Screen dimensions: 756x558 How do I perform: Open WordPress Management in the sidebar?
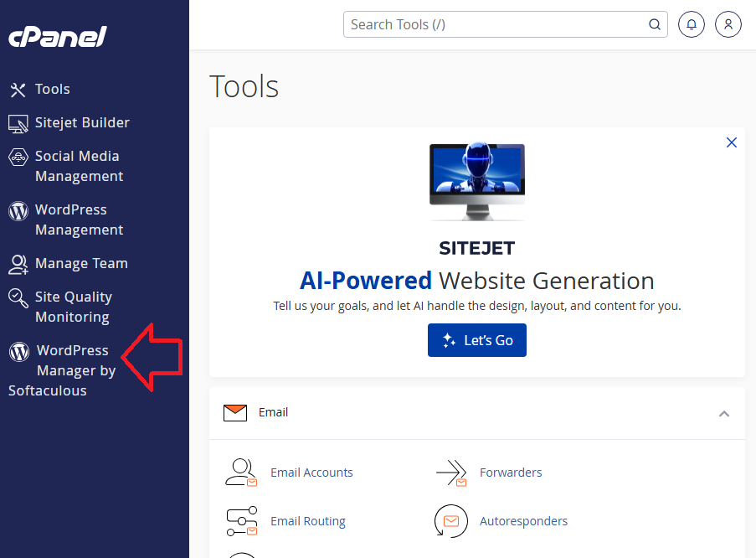pyautogui.click(x=78, y=220)
